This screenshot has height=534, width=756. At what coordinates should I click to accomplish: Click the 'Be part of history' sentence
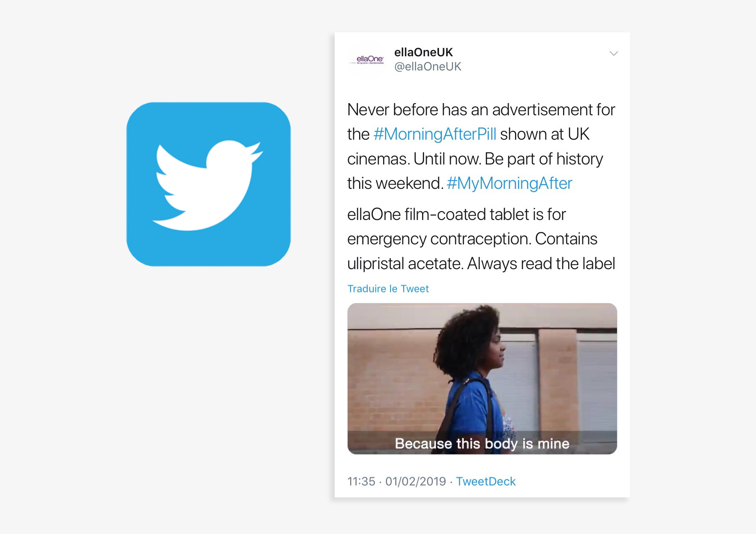[544, 159]
